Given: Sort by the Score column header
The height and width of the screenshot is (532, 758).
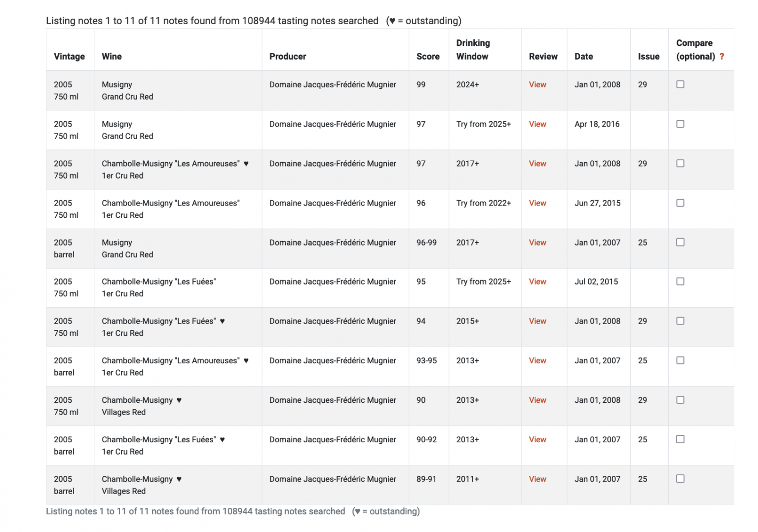Looking at the screenshot, I should pyautogui.click(x=428, y=56).
